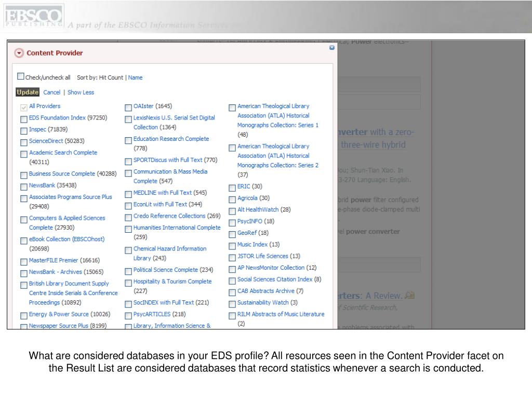Click JSTOR Life Sciences link
The image size is (532, 399).
pos(262,256)
